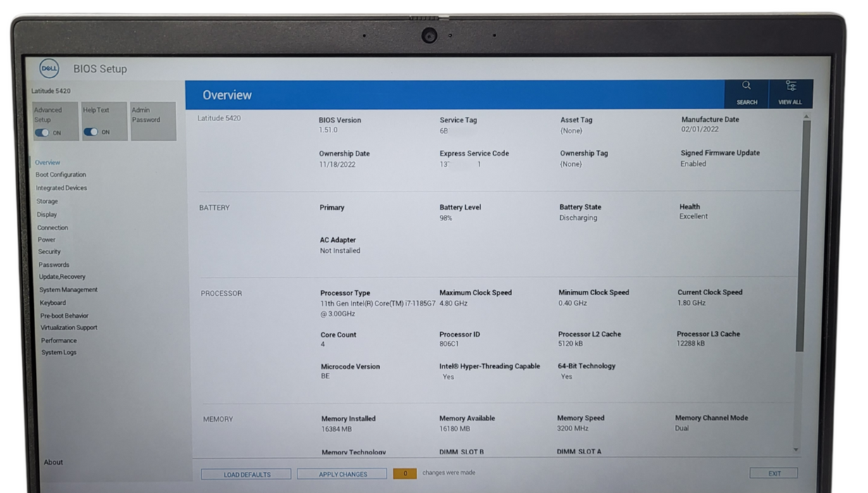868x493 pixels.
Task: Open Virtualization Support section
Action: 69,328
